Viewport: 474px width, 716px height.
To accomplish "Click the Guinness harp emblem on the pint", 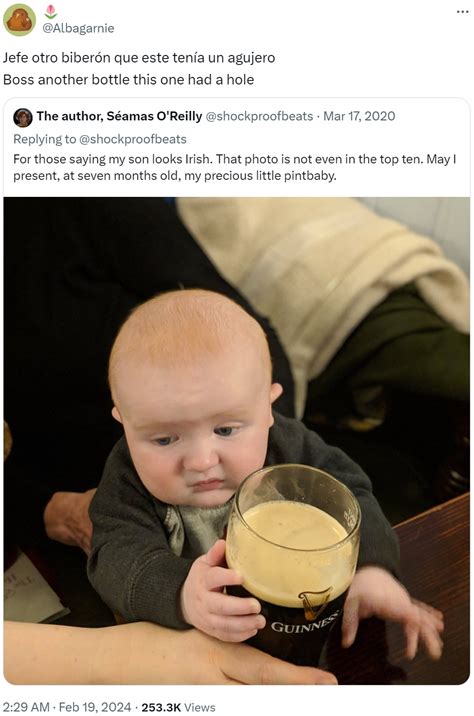I will coord(315,603).
